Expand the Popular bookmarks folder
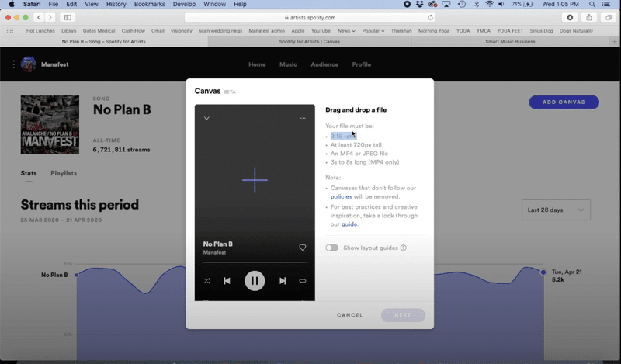 tap(373, 30)
